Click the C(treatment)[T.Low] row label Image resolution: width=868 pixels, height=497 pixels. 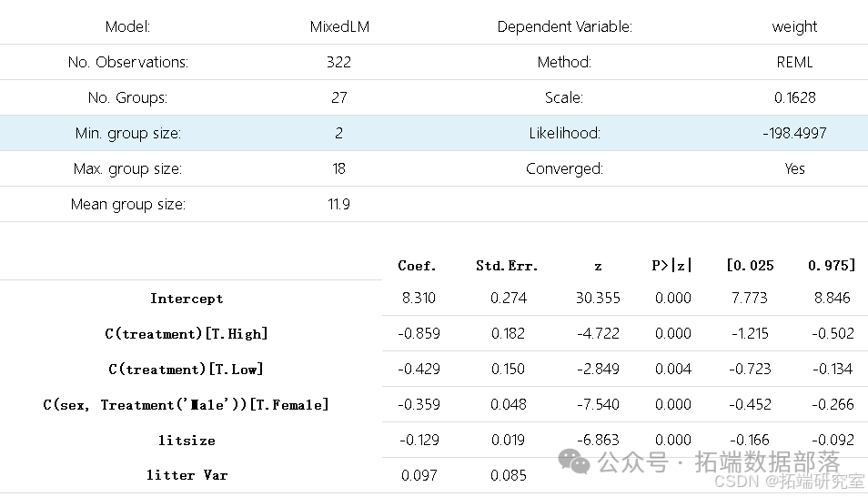tap(186, 370)
